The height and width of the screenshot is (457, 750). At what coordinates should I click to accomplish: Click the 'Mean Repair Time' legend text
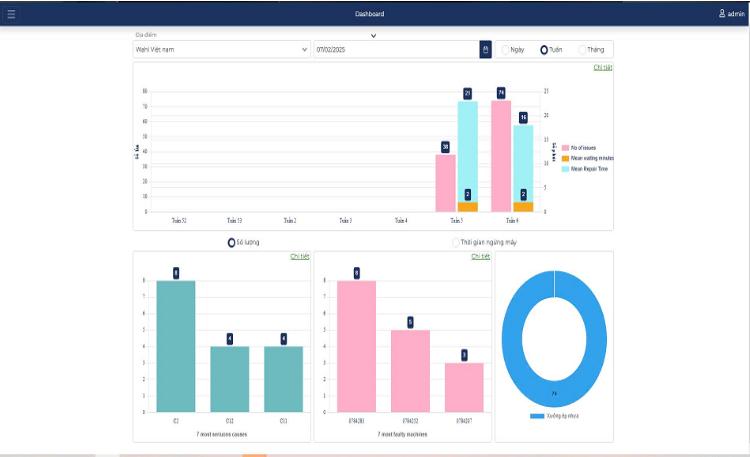point(589,169)
